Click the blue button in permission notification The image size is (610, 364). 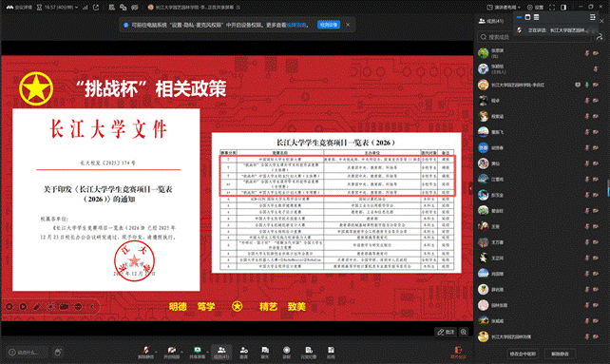click(x=329, y=25)
